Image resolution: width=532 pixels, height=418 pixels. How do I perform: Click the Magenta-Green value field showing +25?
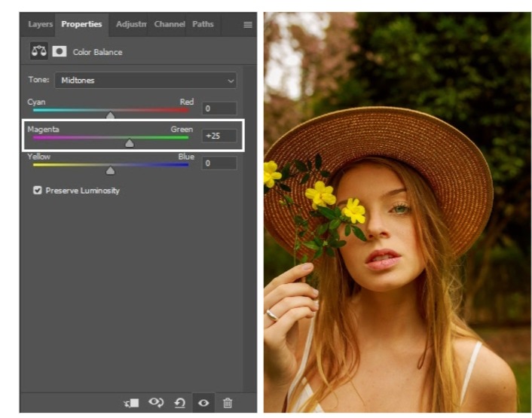219,136
